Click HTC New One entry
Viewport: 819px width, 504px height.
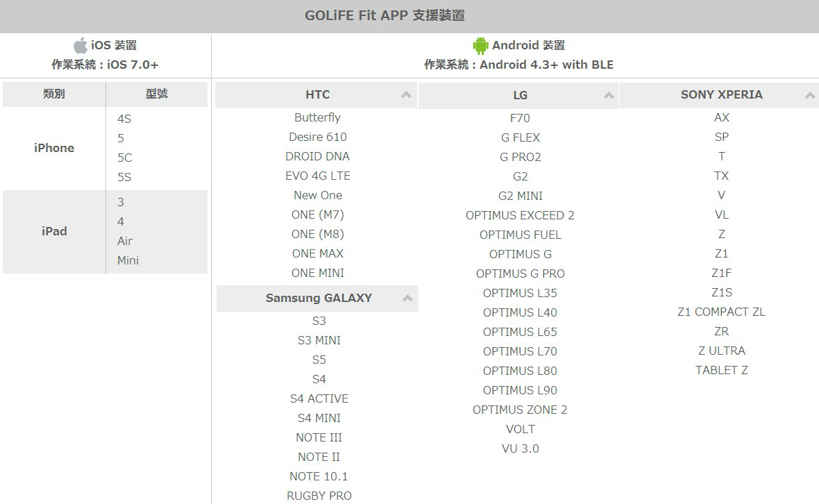point(318,195)
